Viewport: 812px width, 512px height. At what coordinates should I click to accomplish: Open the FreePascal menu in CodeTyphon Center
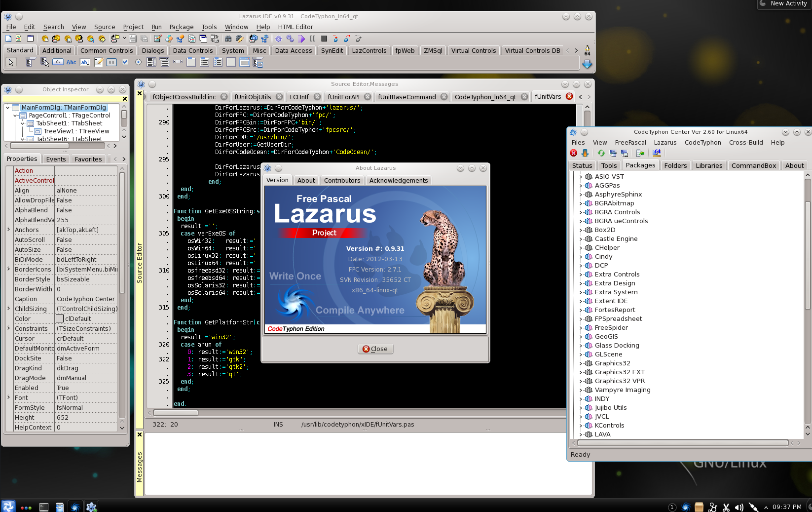point(630,143)
